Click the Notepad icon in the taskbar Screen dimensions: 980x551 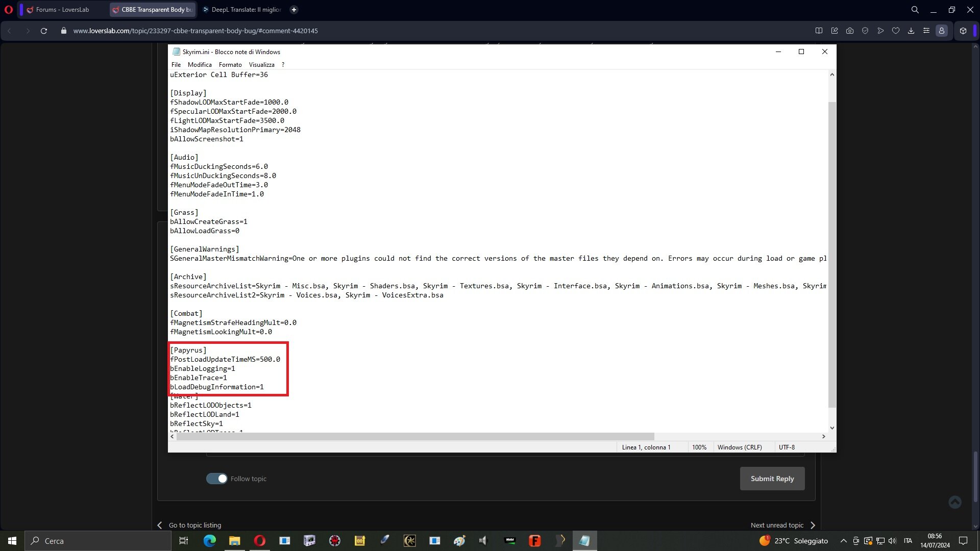pos(585,541)
